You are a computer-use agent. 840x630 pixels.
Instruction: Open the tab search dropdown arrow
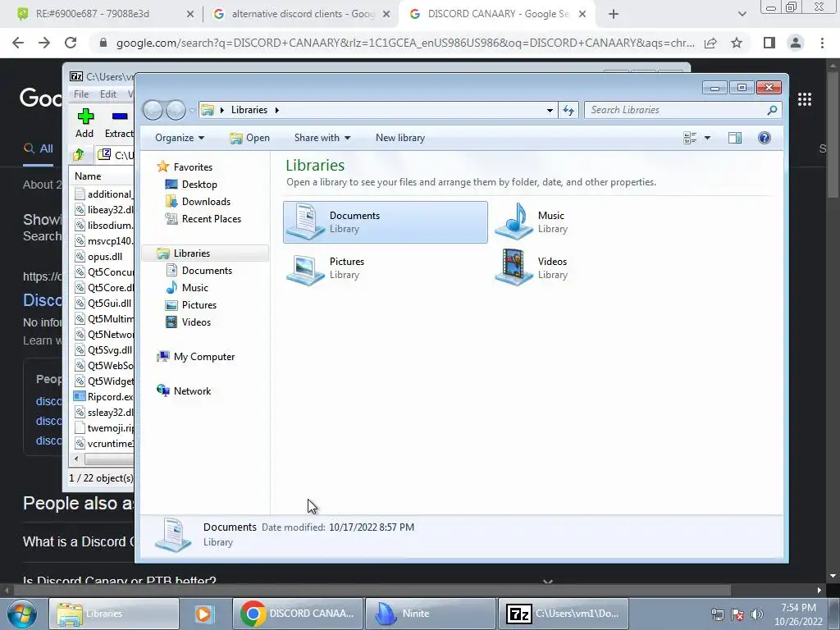[x=742, y=15]
